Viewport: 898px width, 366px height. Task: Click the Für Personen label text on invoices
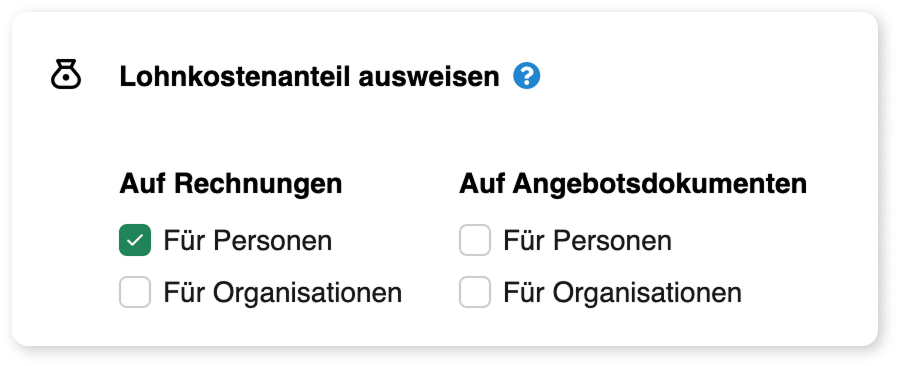point(247,241)
